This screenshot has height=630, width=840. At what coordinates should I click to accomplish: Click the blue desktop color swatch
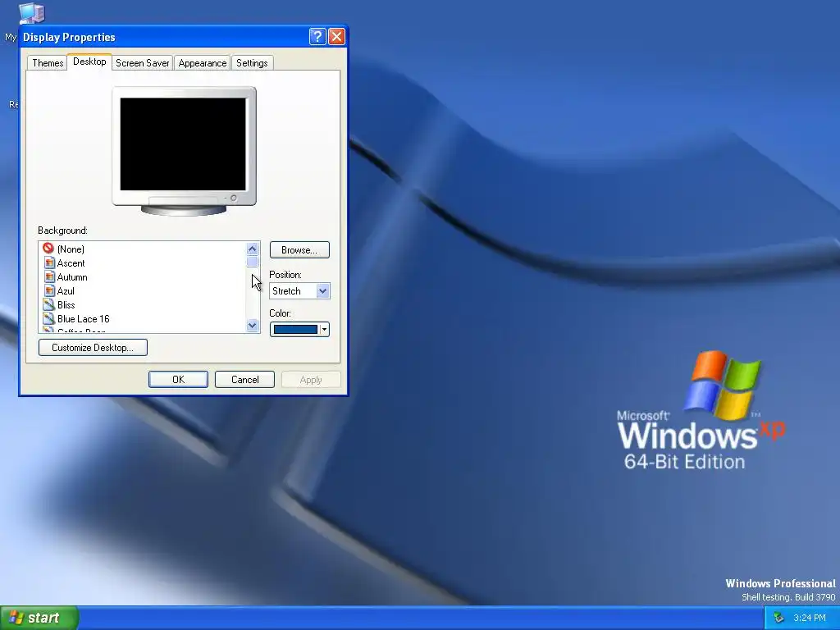(295, 330)
